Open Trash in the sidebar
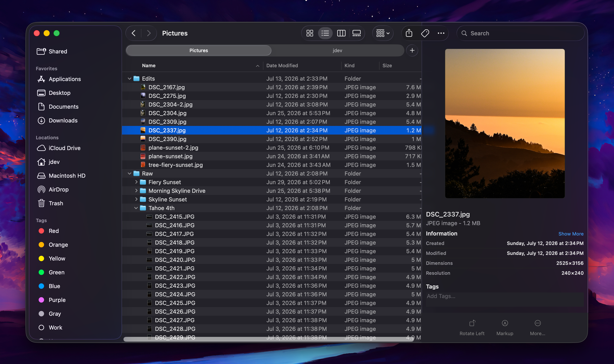 (56, 203)
